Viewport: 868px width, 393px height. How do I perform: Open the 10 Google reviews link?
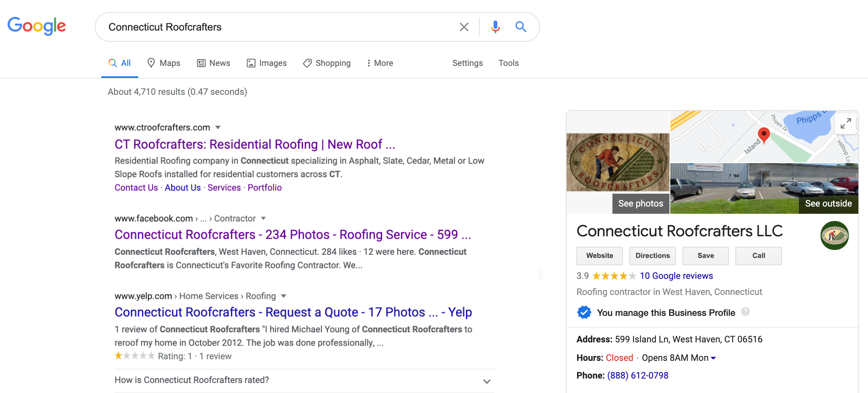coord(676,276)
